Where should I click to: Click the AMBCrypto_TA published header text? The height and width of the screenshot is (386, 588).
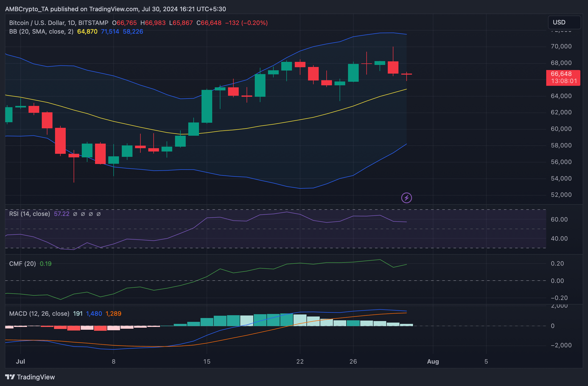[115, 9]
